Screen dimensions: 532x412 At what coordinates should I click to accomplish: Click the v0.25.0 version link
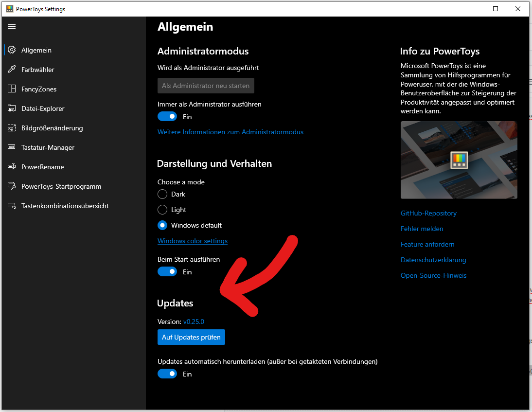point(194,322)
